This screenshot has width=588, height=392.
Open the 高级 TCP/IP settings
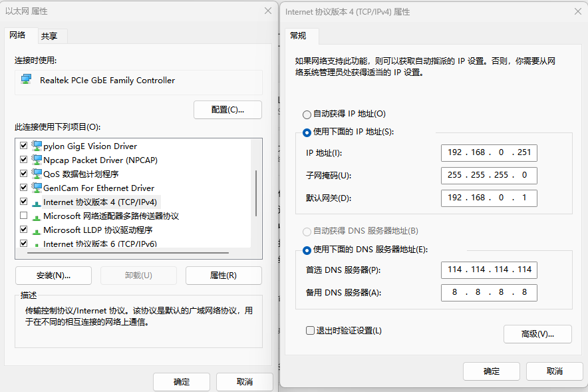tap(537, 333)
